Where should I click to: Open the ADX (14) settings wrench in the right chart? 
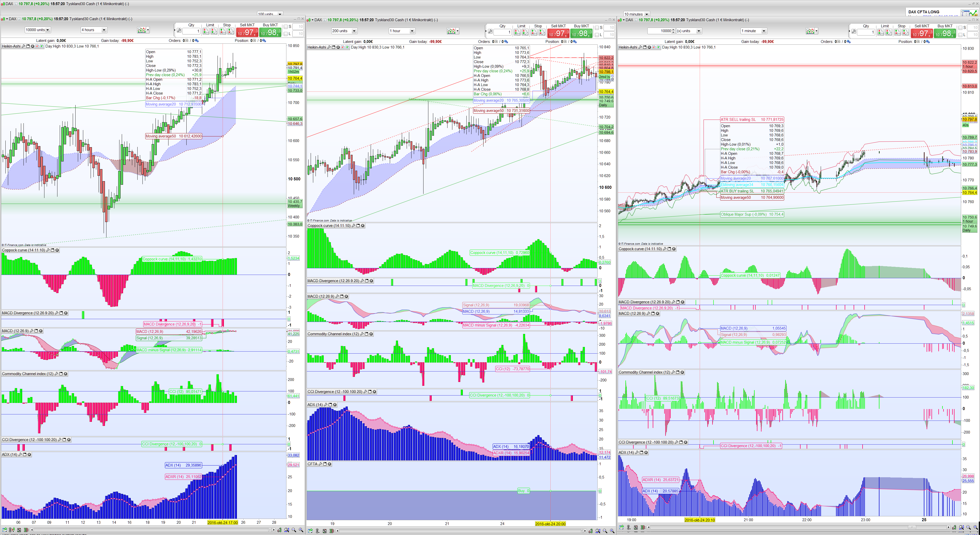(x=637, y=453)
